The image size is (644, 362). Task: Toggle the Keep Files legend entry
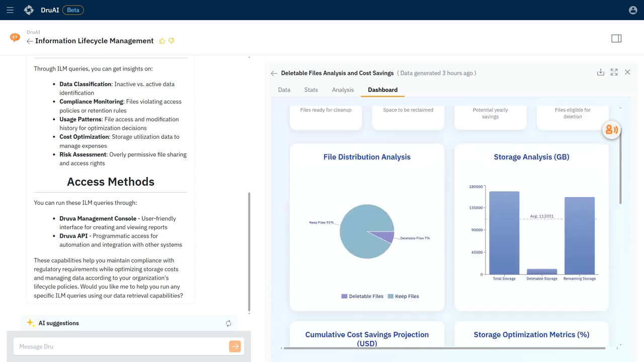(403, 296)
